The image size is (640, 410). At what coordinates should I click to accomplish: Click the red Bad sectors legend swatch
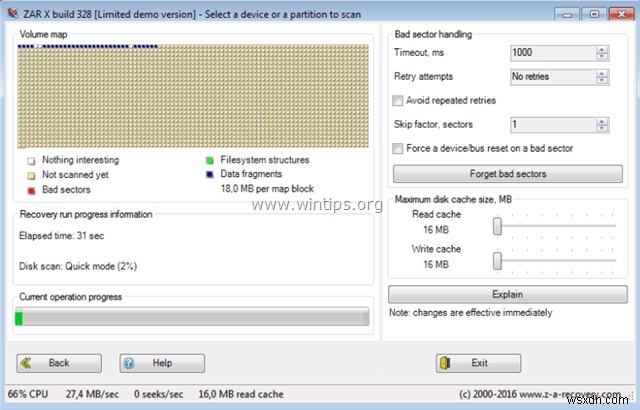click(31, 191)
